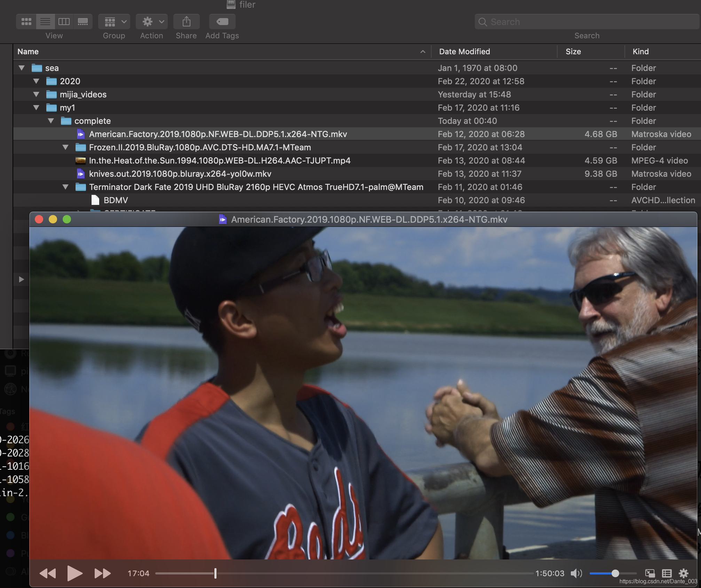Open the player playlist panel
This screenshot has width=701, height=588.
[x=667, y=573]
